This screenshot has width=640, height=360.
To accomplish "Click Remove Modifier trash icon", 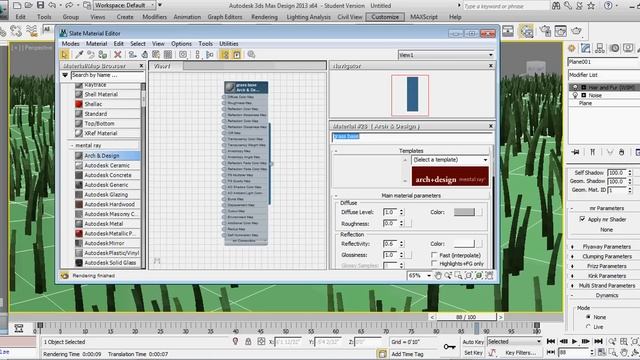I will coord(621,152).
